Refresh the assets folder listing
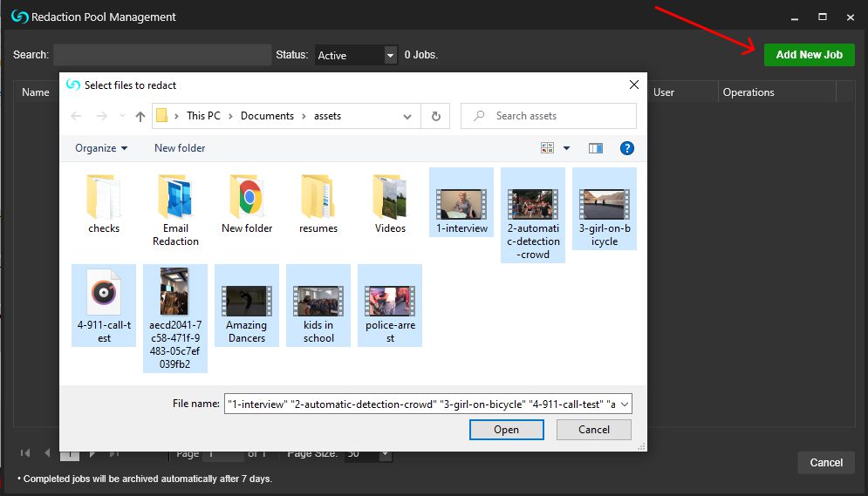868x496 pixels. pos(436,116)
